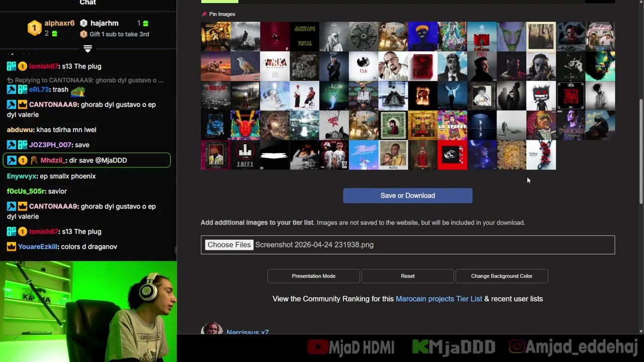Click hajarhm in the chat leaderboard
Viewport: 644px width, 362px height.
[x=104, y=23]
